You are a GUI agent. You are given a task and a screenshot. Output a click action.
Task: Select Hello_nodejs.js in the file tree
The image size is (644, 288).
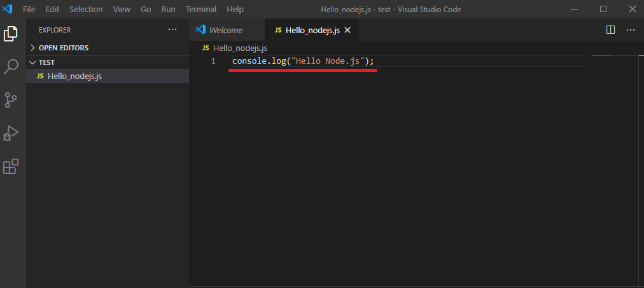(108, 76)
